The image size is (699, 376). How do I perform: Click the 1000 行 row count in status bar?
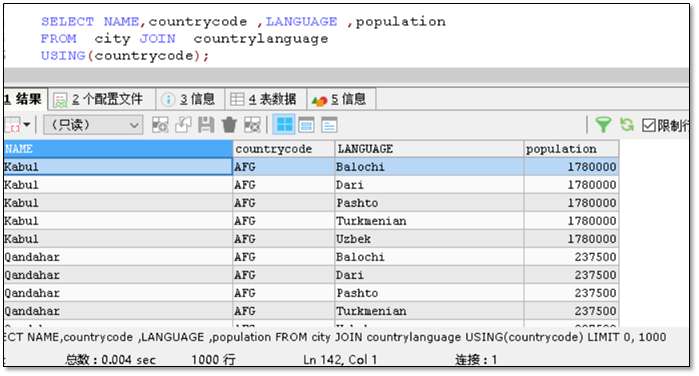click(x=213, y=359)
